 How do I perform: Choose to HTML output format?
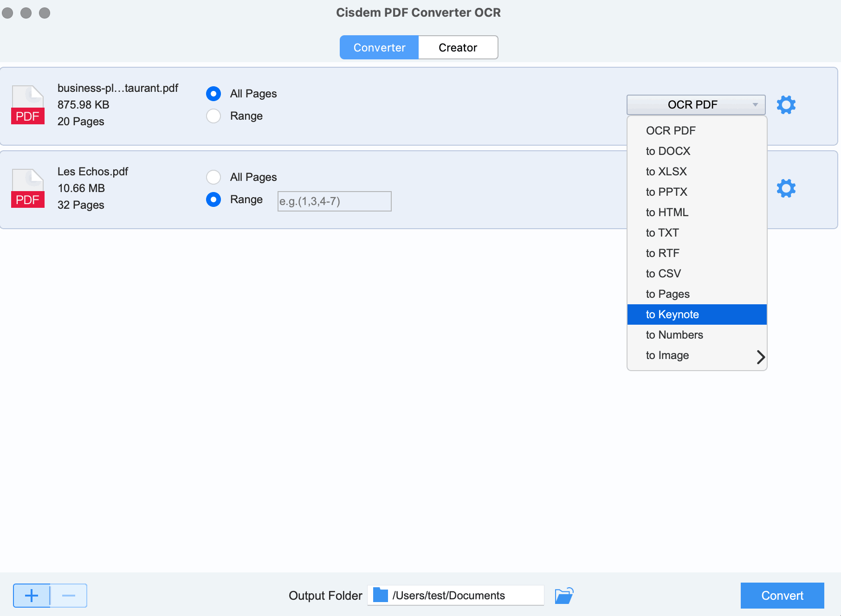(697, 212)
